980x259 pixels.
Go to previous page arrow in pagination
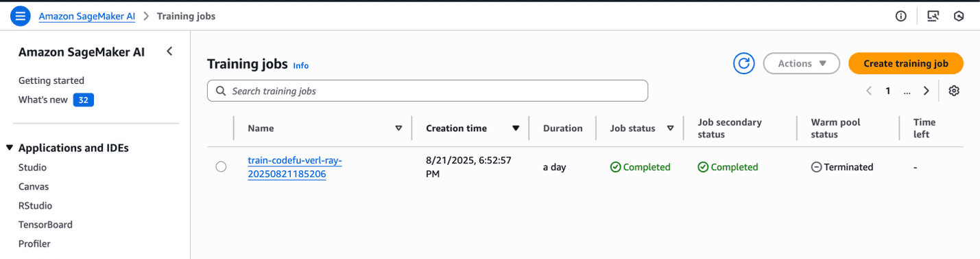pos(869,91)
